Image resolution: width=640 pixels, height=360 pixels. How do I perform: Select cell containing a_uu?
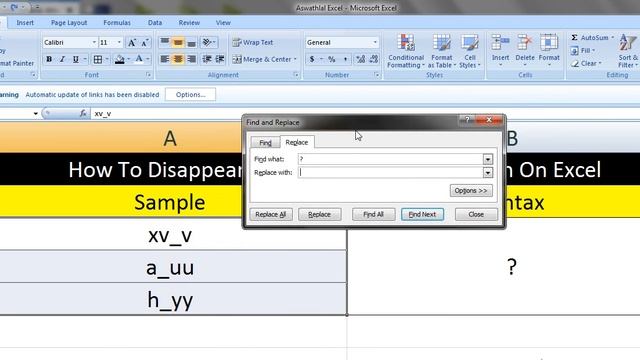(x=173, y=267)
